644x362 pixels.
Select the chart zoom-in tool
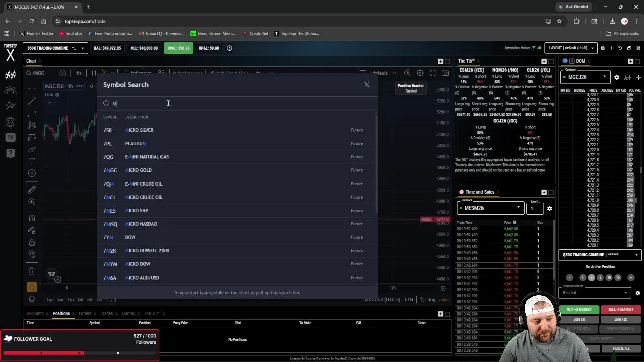pyautogui.click(x=32, y=202)
